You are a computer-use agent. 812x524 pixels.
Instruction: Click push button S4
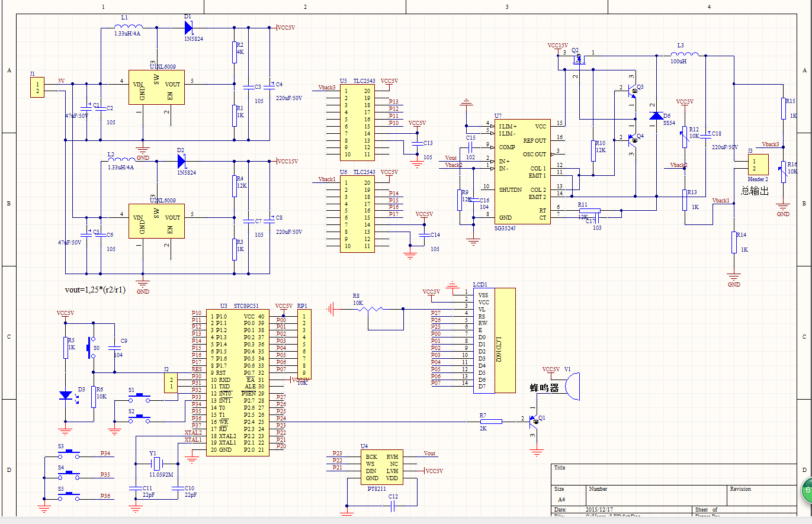coord(69,474)
